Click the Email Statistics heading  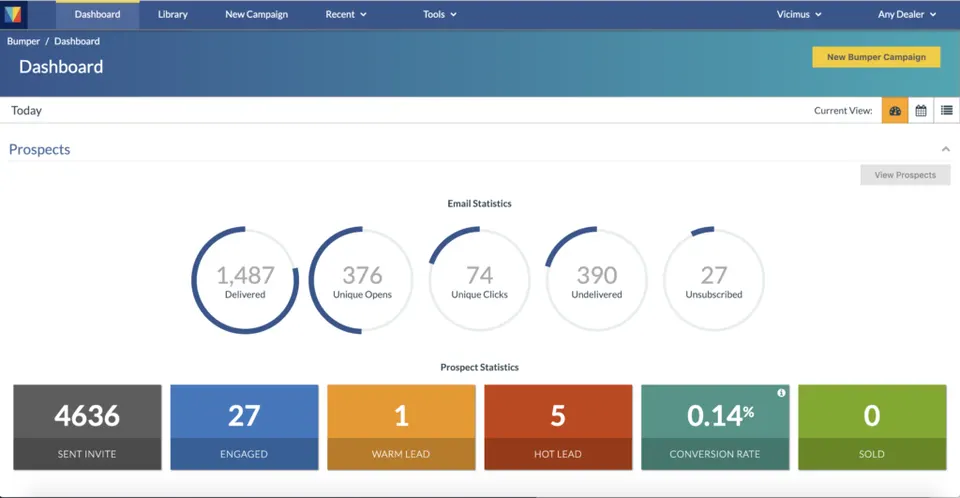pyautogui.click(x=479, y=203)
